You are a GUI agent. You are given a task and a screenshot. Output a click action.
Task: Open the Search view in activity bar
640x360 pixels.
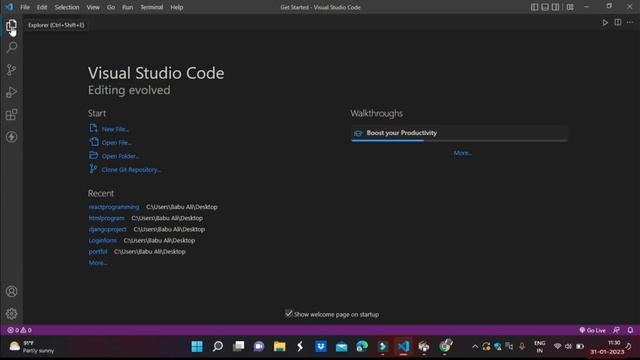point(11,47)
